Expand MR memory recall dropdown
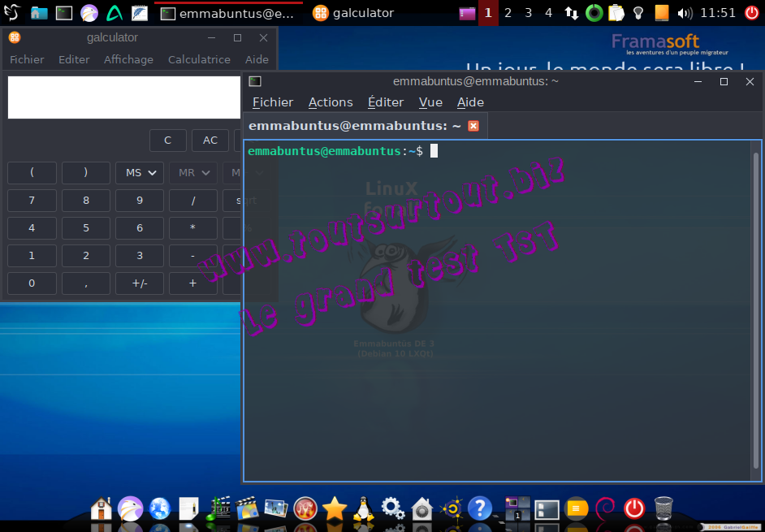The width and height of the screenshot is (765, 532). [193, 173]
